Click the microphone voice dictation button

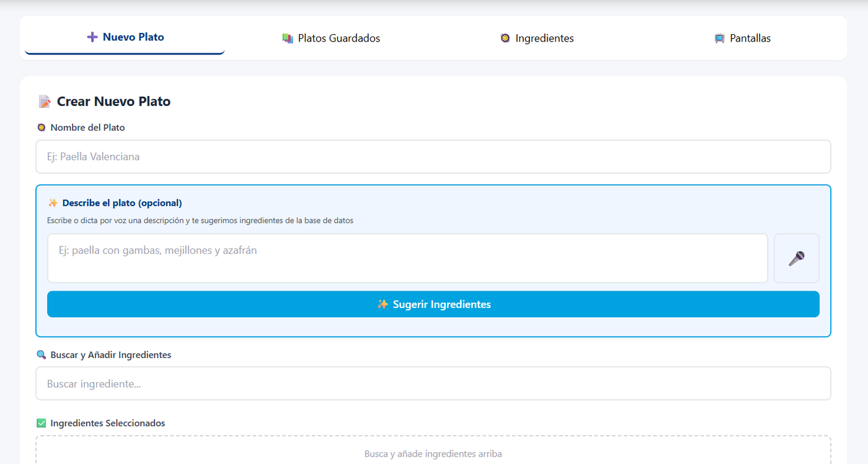pos(797,258)
